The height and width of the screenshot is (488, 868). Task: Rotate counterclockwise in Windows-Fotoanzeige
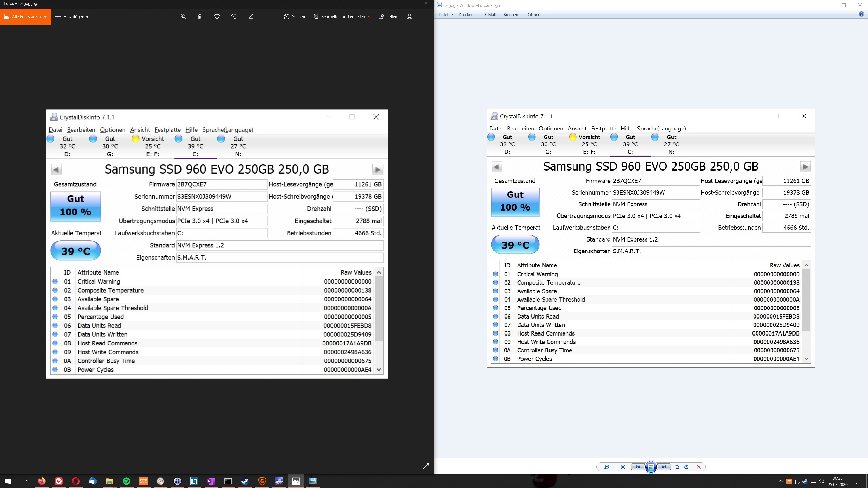point(677,467)
